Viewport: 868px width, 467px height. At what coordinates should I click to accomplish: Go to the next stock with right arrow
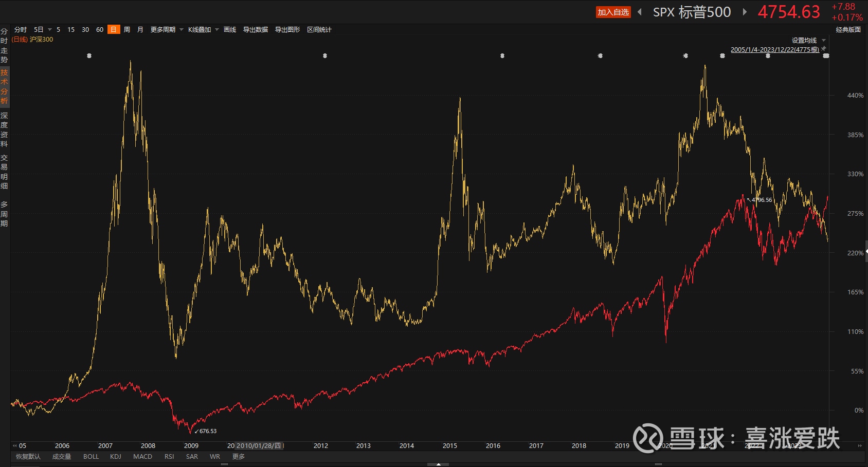[x=745, y=12]
